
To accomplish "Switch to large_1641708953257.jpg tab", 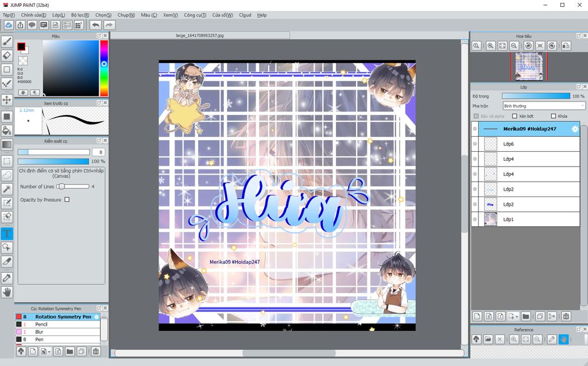I will tap(200, 35).
